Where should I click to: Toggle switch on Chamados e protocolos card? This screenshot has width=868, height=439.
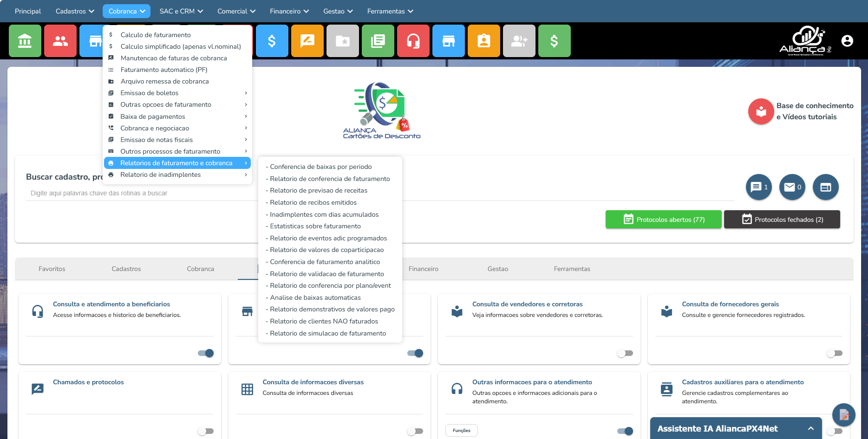point(206,431)
